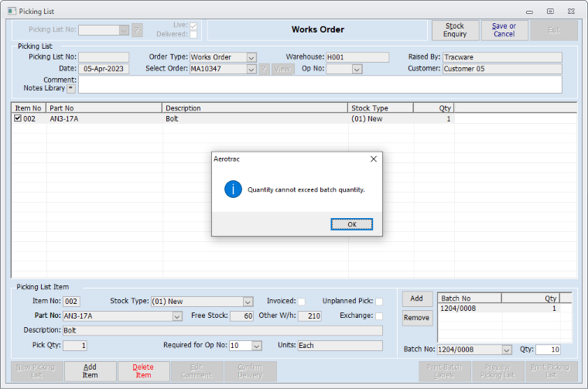This screenshot has height=389, width=588.
Task: Click the Picking List window title icon
Action: tap(12, 12)
